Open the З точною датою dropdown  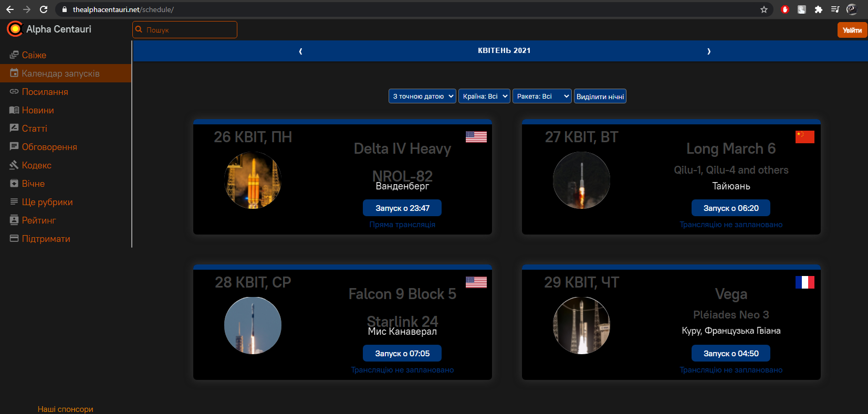422,97
